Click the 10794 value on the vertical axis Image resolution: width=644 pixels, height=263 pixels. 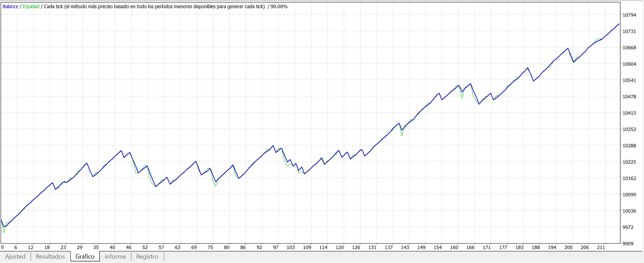click(630, 15)
